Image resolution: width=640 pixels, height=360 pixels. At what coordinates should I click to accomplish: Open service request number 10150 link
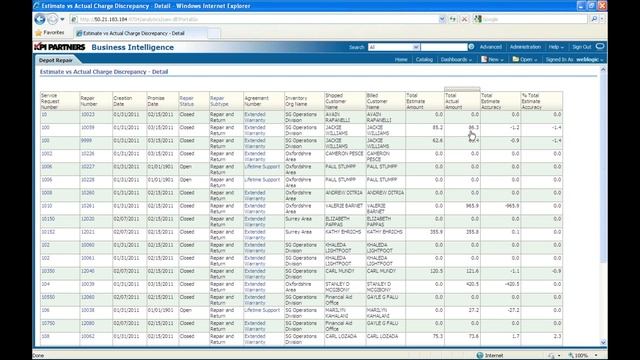click(48, 219)
